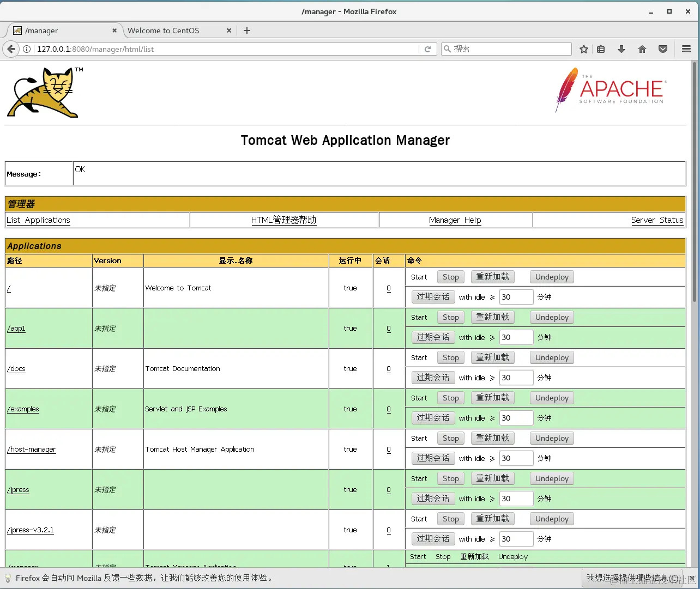Image resolution: width=700 pixels, height=589 pixels.
Task: Open the /jpress-v3.2.1 application link
Action: tap(30, 530)
